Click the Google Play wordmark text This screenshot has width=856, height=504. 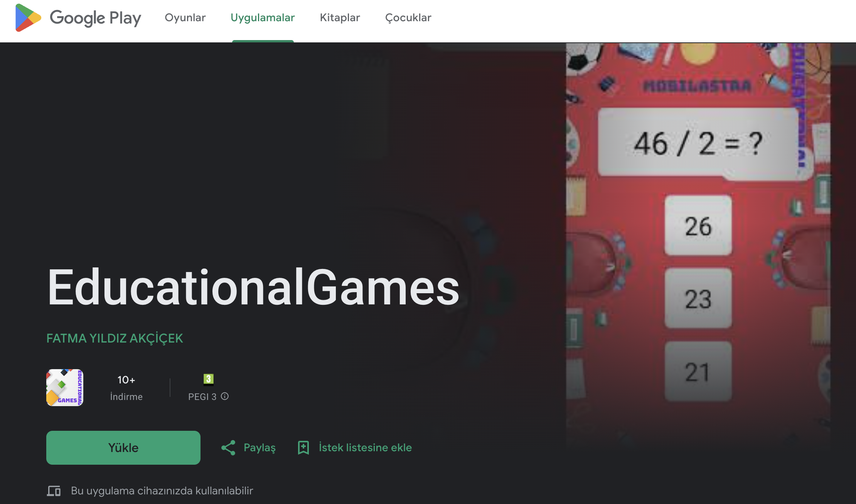pyautogui.click(x=96, y=18)
